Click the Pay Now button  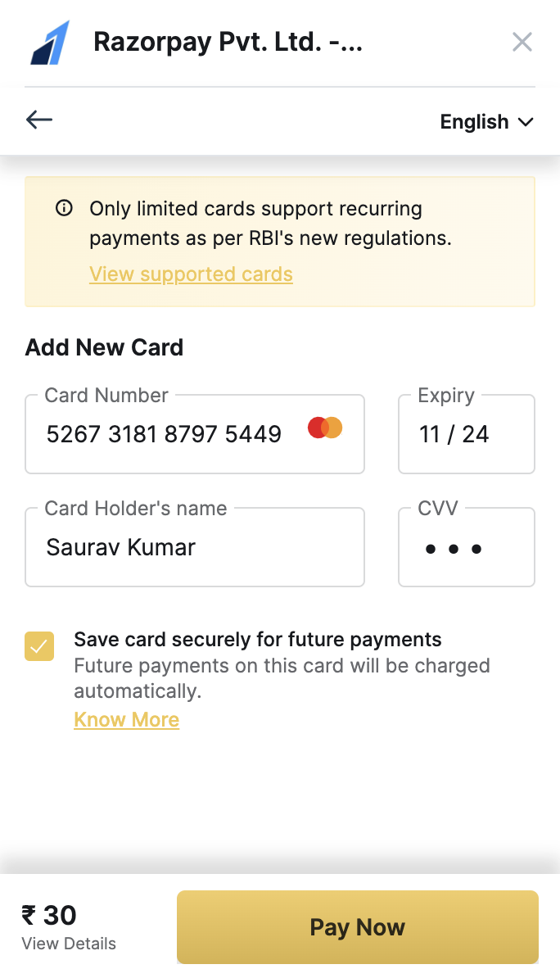click(x=357, y=927)
